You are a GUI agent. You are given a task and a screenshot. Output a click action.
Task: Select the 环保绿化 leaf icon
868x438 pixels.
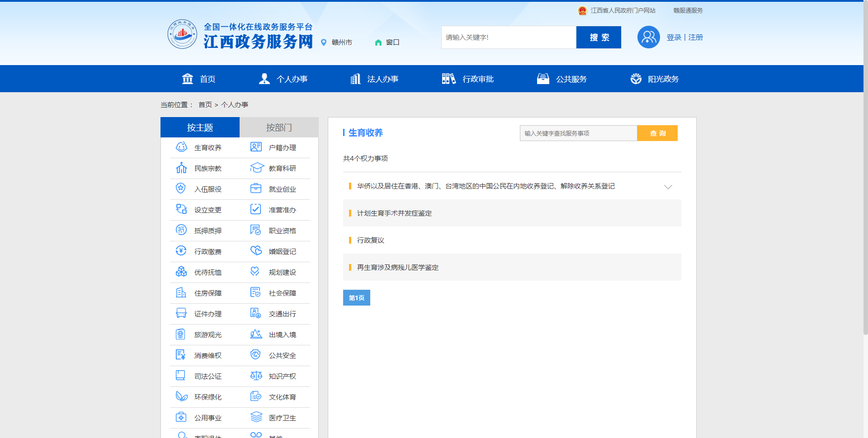click(181, 396)
